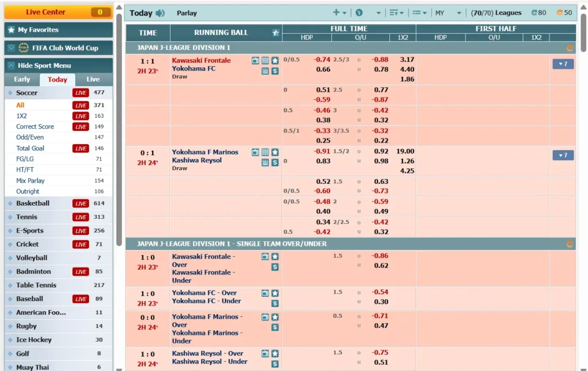Open TV icon for Kawasaki Frontale Over/Under row

pyautogui.click(x=265, y=257)
